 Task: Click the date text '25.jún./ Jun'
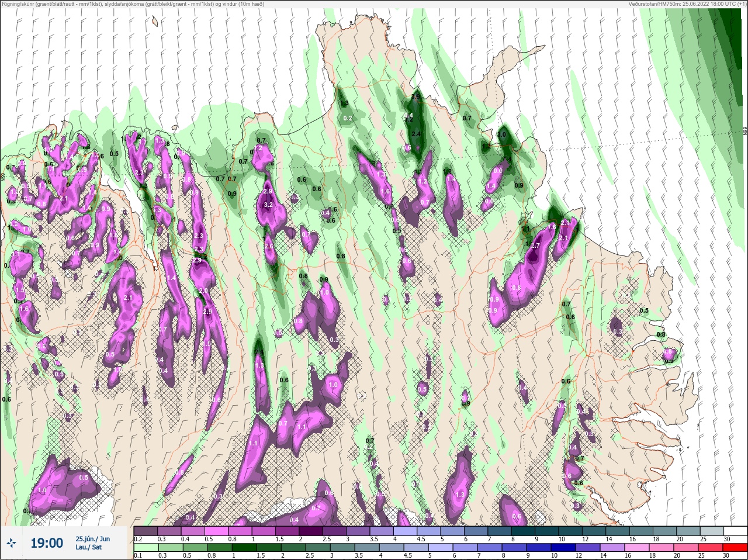point(92,539)
